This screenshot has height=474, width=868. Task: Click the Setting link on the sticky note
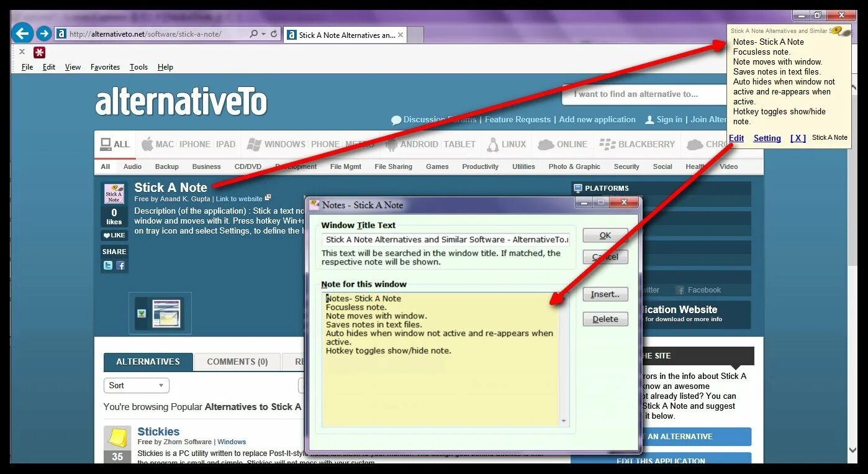[x=767, y=138]
